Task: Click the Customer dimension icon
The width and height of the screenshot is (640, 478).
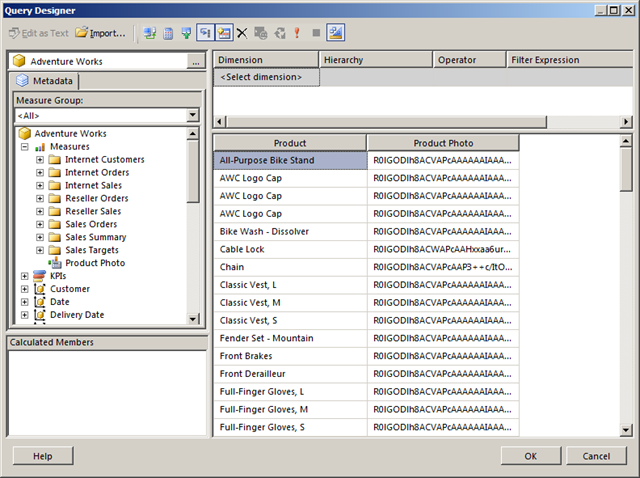Action: click(x=40, y=289)
